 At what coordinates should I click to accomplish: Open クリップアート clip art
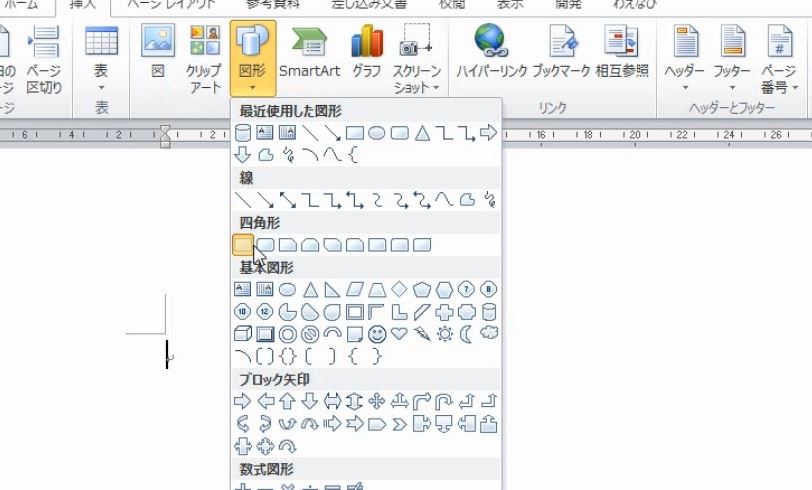[205, 58]
